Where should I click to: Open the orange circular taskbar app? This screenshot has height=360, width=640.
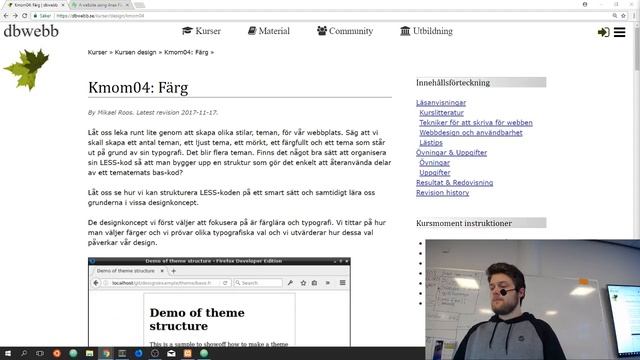click(x=57, y=353)
